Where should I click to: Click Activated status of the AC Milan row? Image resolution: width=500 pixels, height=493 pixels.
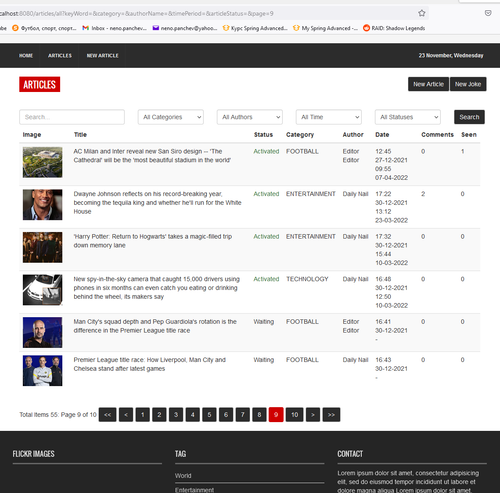(x=266, y=151)
